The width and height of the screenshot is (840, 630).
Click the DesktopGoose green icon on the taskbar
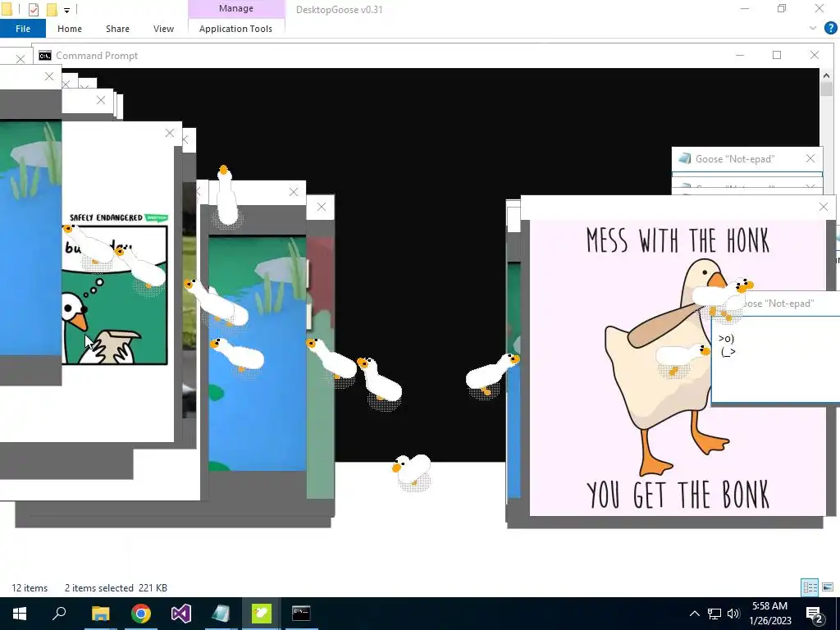pyautogui.click(x=262, y=614)
